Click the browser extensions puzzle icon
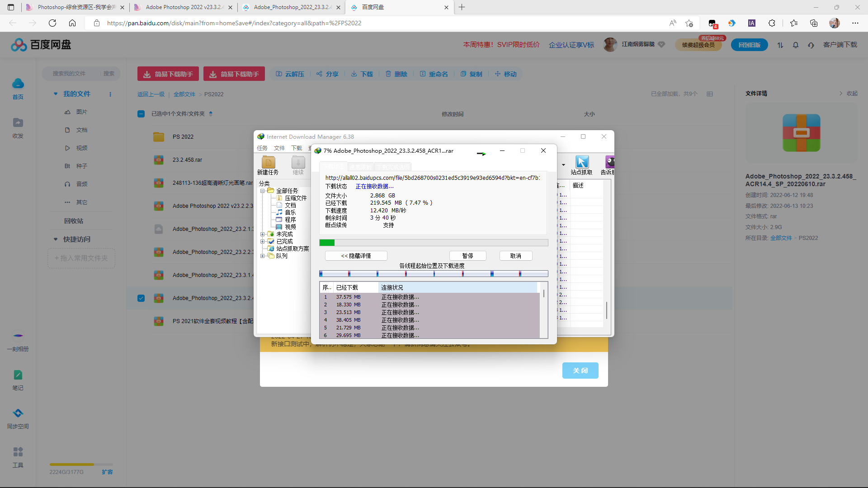 [x=772, y=23]
